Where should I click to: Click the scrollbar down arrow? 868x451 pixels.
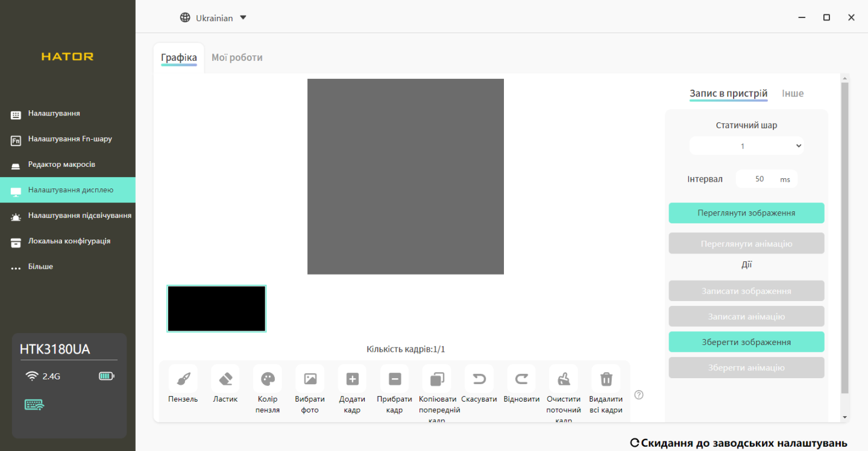click(x=844, y=417)
